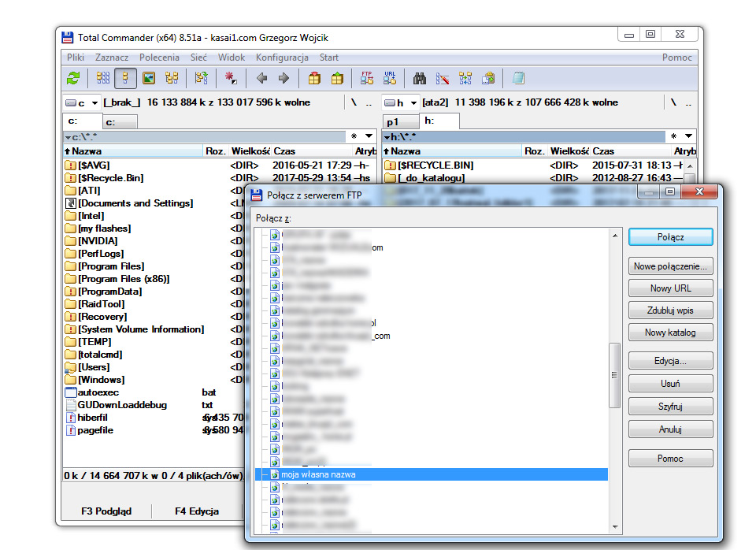Open the Polecenia menu
The height and width of the screenshot is (550, 756).
(x=159, y=58)
